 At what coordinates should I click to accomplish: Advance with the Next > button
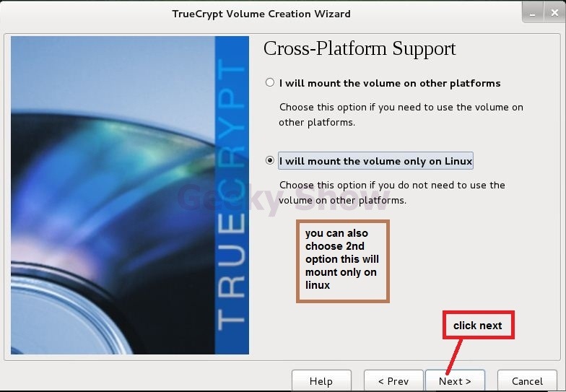point(455,381)
